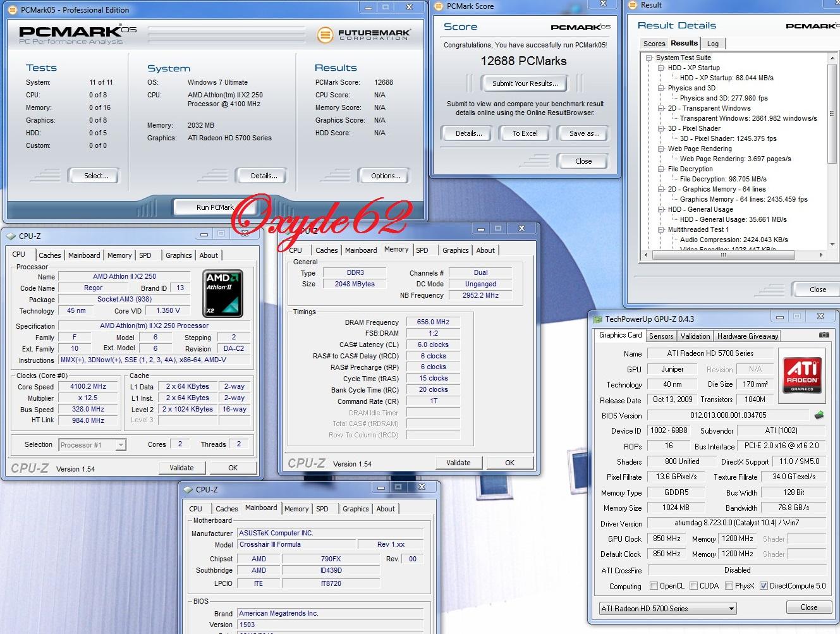Open Caches tab in CPU-Z processor window
This screenshot has width=840, height=634.
click(50, 255)
